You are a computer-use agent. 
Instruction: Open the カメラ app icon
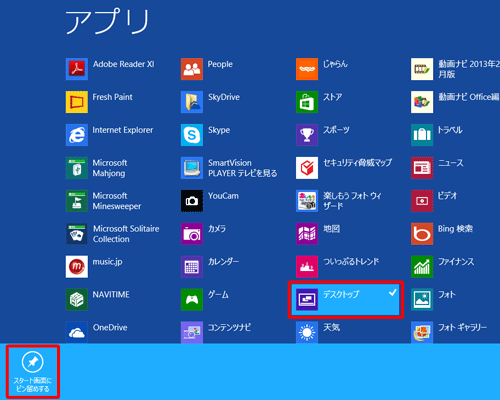click(192, 234)
